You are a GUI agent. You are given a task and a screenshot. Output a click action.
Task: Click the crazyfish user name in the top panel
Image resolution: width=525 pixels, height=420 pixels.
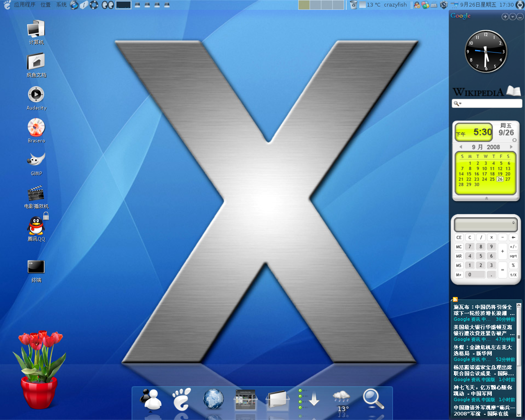(395, 5)
